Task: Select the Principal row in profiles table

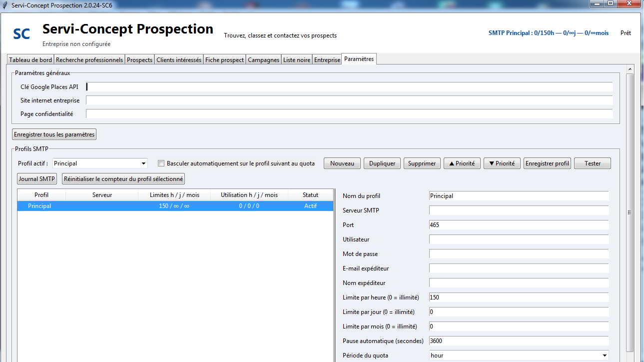Action: [175, 206]
